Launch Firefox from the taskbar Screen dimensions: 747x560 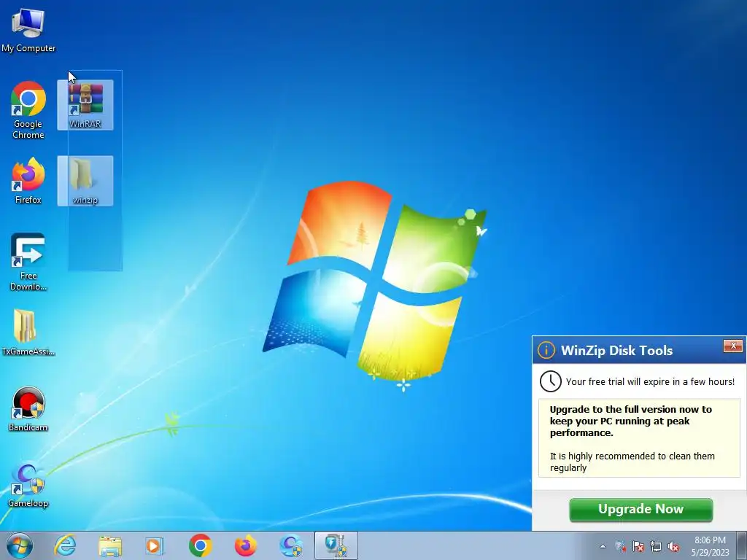coord(245,545)
